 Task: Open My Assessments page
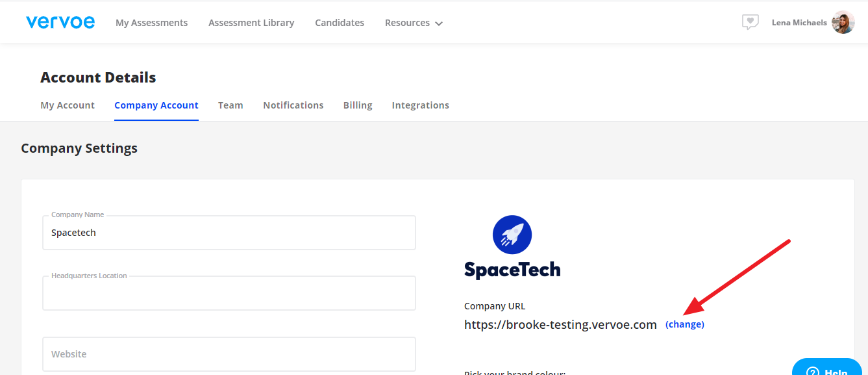point(151,23)
